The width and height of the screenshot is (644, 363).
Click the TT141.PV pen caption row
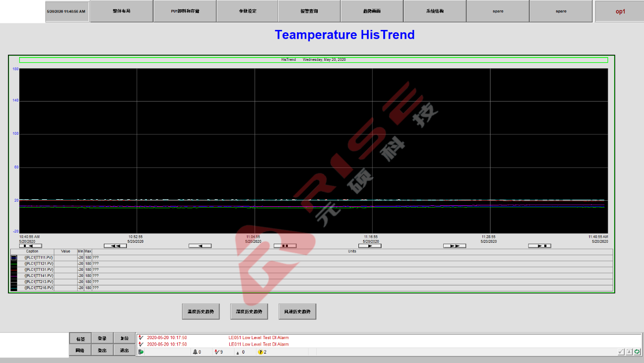click(39, 276)
